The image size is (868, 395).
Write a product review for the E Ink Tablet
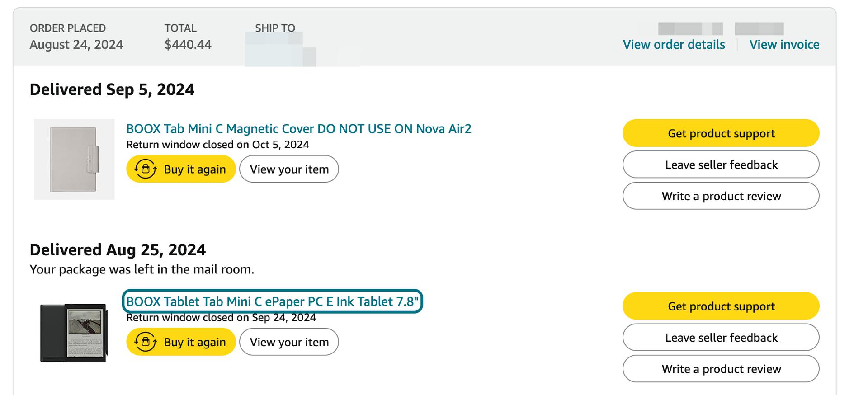pos(721,369)
